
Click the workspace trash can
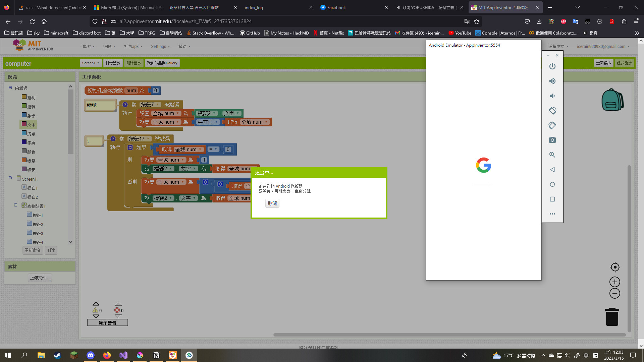tap(612, 317)
